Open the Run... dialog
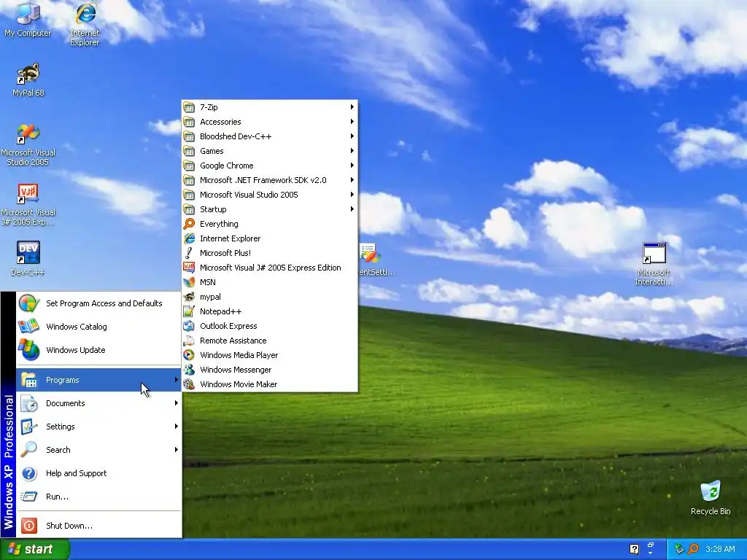Image resolution: width=747 pixels, height=560 pixels. [98, 497]
